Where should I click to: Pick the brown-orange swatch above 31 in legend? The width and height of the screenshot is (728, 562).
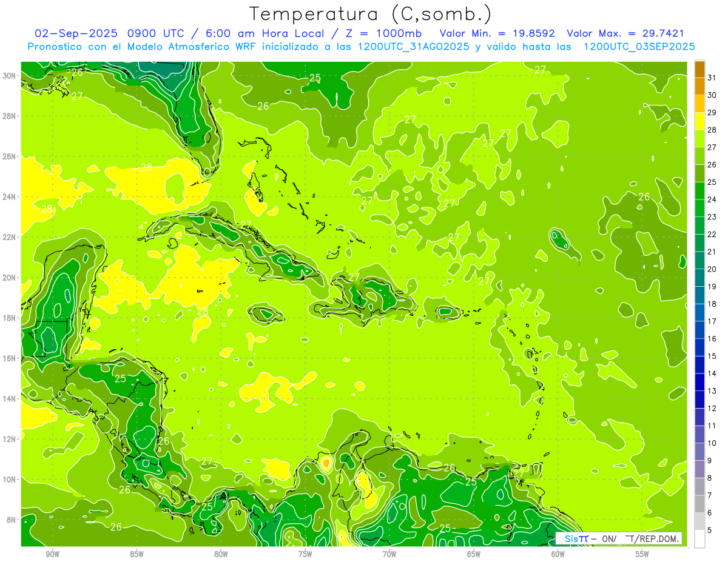tap(699, 70)
